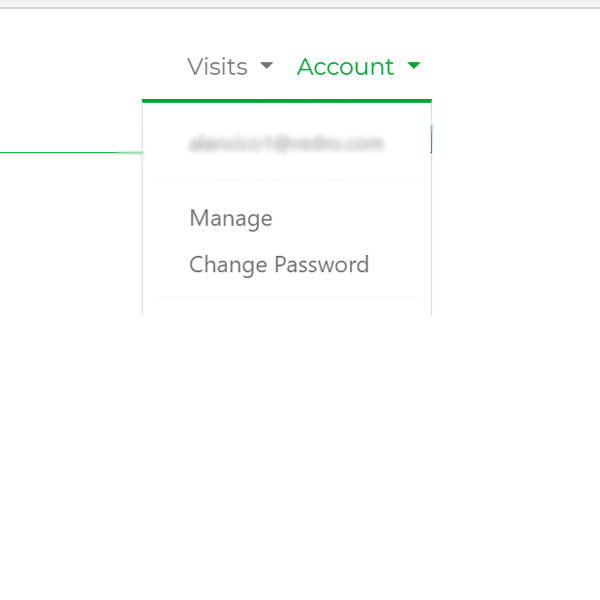Click the green Account caret arrow

pos(414,67)
